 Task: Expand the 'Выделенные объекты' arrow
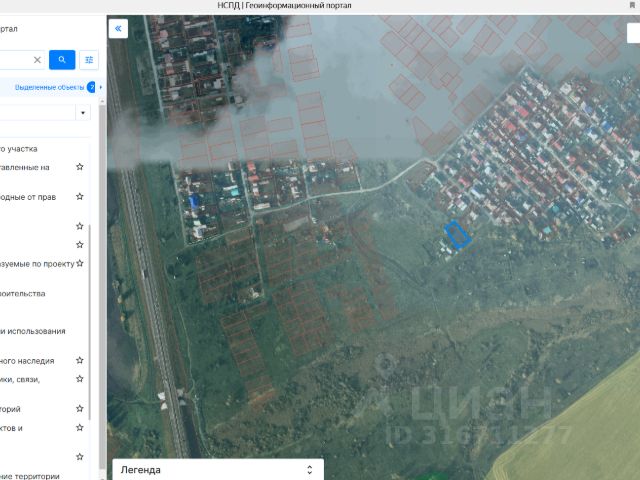100,87
